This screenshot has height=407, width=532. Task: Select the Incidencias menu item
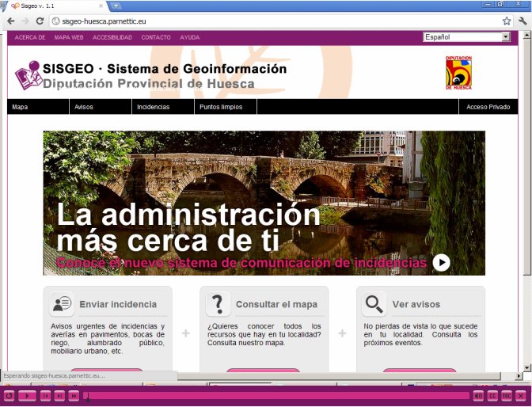(x=153, y=107)
